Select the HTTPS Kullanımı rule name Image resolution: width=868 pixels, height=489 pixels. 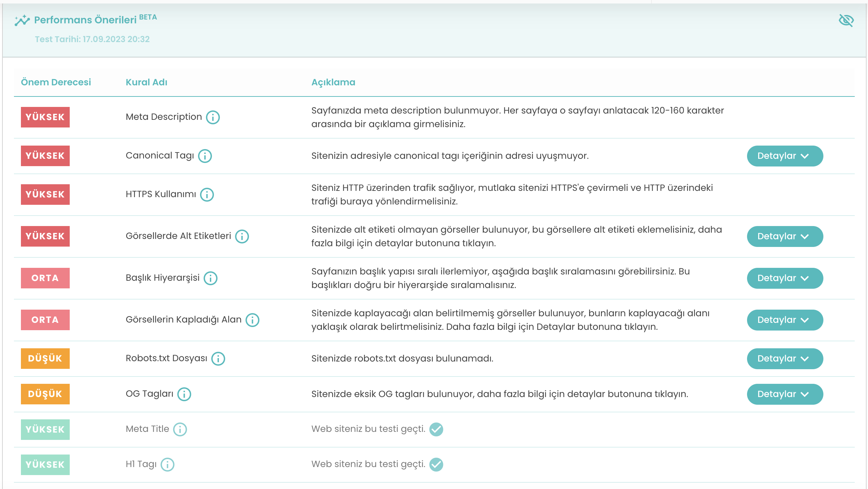161,194
